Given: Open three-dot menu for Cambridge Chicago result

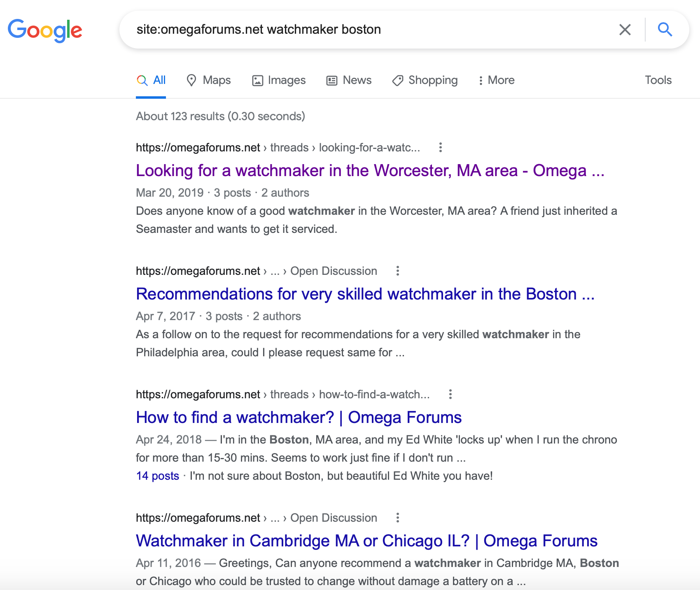Looking at the screenshot, I should click(x=397, y=518).
